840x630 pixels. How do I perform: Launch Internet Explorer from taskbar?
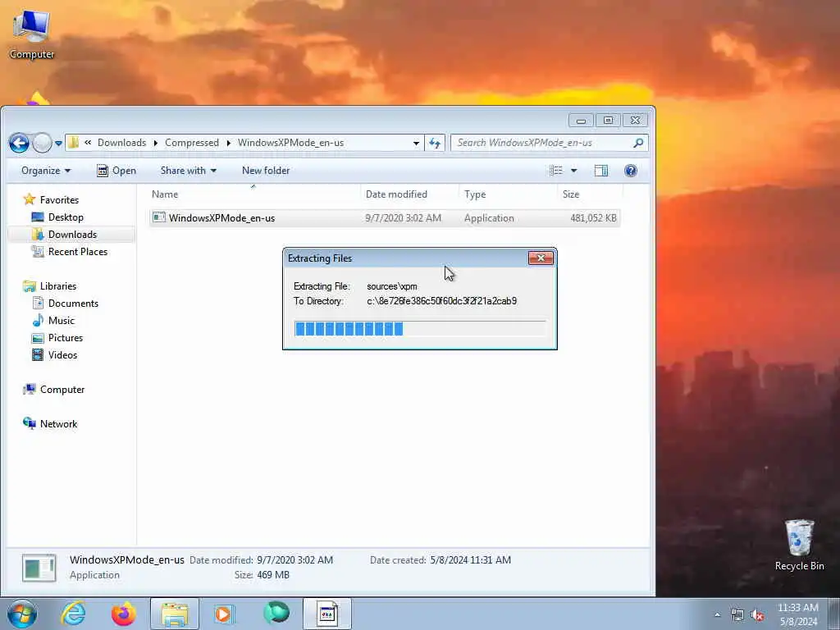[73, 614]
